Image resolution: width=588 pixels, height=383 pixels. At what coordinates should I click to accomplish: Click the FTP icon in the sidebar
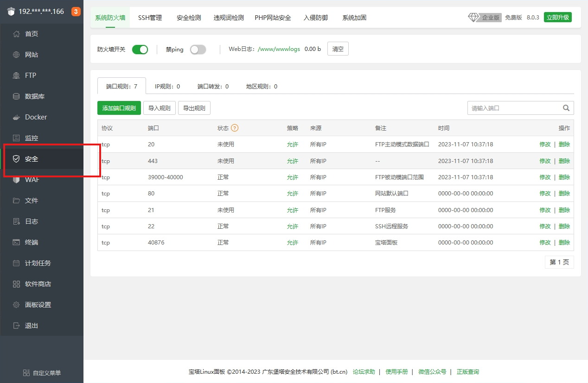(16, 75)
